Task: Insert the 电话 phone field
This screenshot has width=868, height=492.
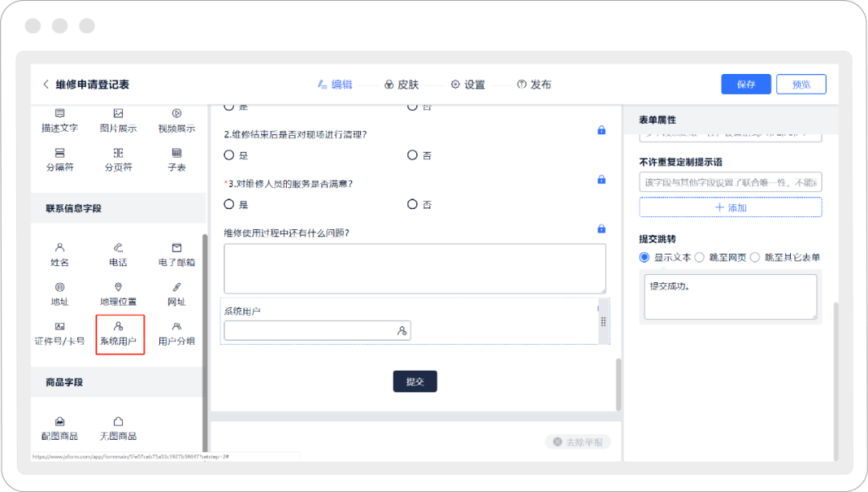Action: [x=118, y=254]
